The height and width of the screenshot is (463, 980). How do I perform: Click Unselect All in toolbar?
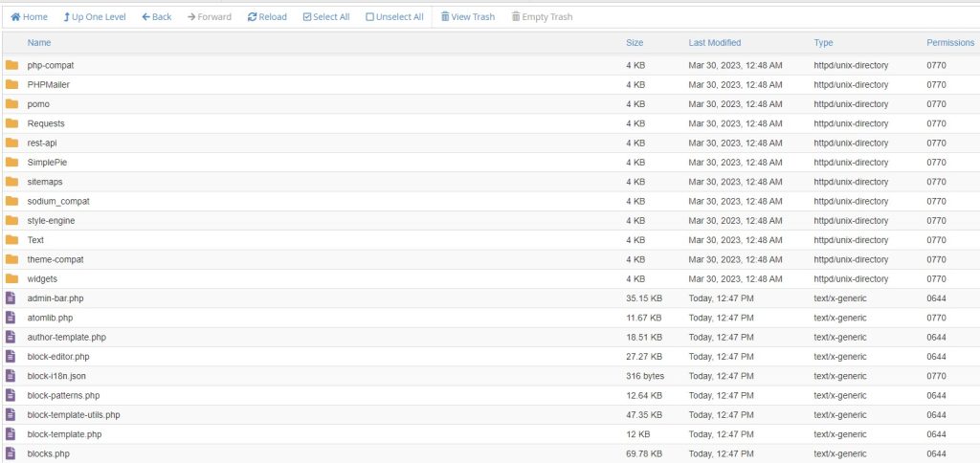pos(394,17)
